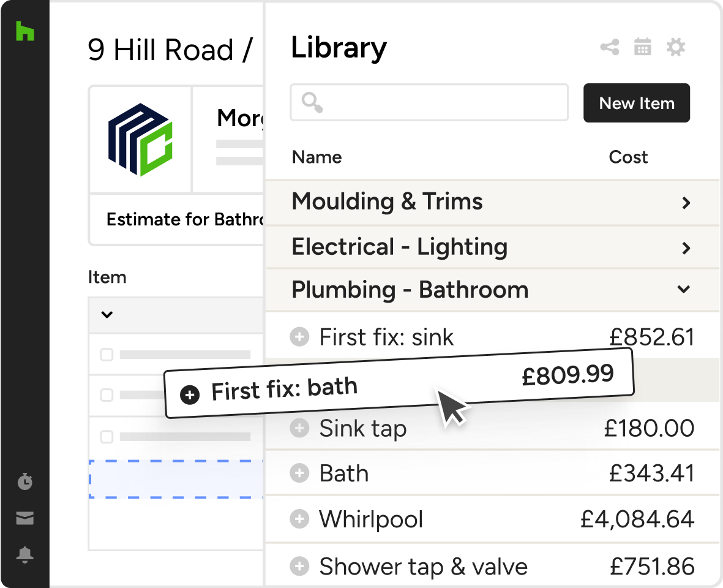
Task: Collapse Plumbing - Bathroom category
Action: pyautogui.click(x=684, y=289)
